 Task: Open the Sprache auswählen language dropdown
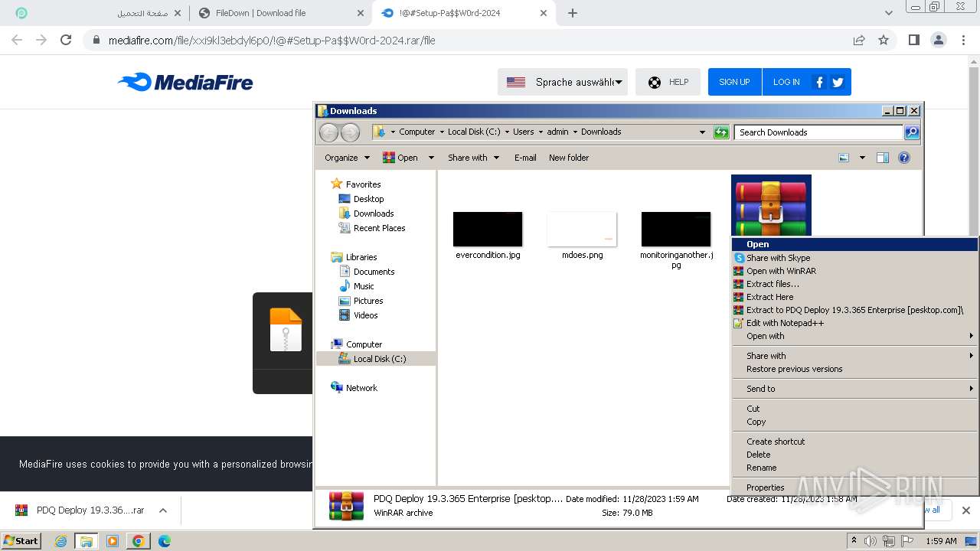point(563,82)
